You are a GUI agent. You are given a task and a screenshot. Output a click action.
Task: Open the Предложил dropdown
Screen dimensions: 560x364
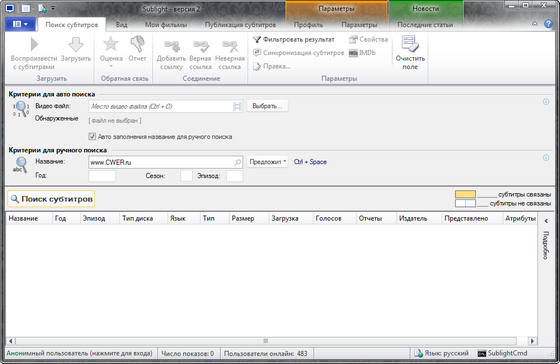268,162
